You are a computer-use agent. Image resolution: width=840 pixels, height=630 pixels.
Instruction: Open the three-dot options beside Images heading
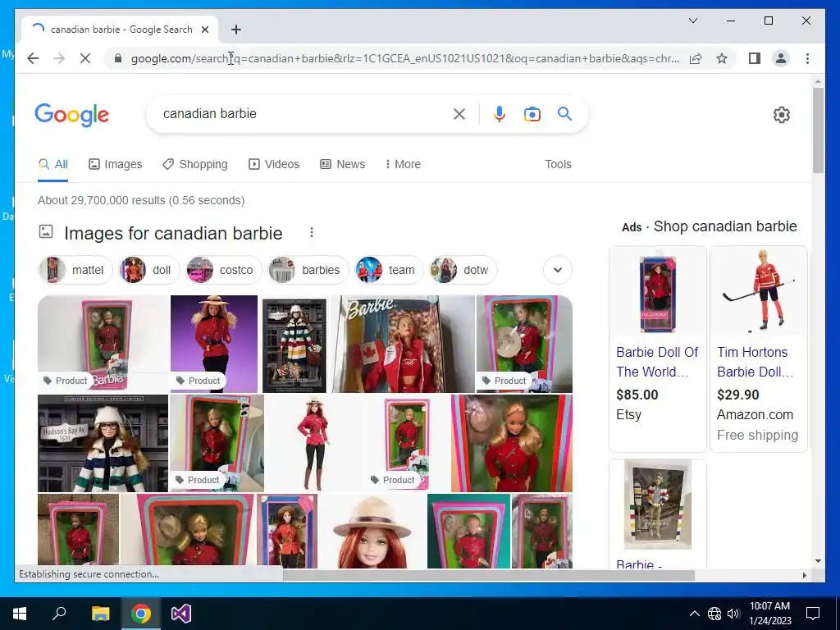[x=311, y=232]
